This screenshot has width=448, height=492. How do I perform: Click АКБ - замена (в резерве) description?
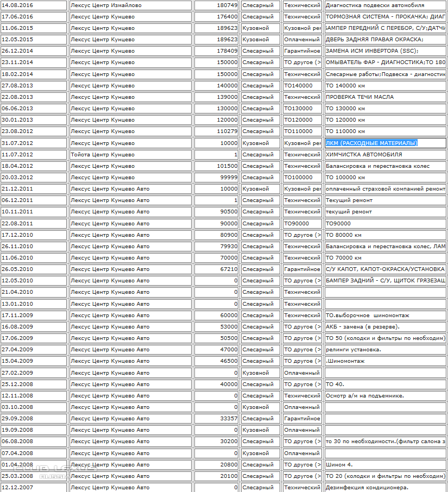[385, 326]
